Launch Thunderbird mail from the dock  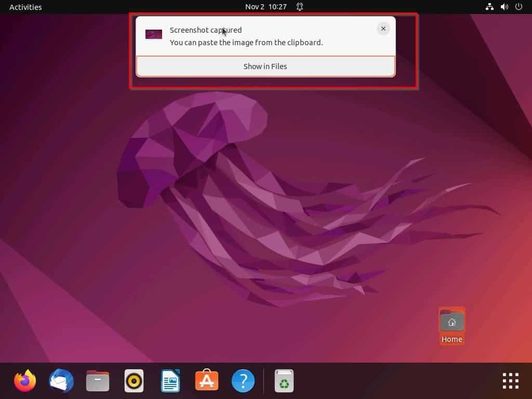point(61,381)
